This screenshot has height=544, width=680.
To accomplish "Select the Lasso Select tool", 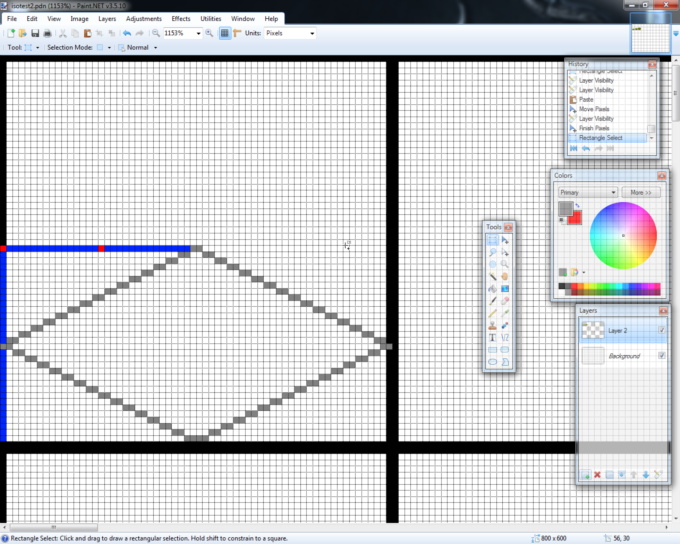I will click(x=493, y=252).
